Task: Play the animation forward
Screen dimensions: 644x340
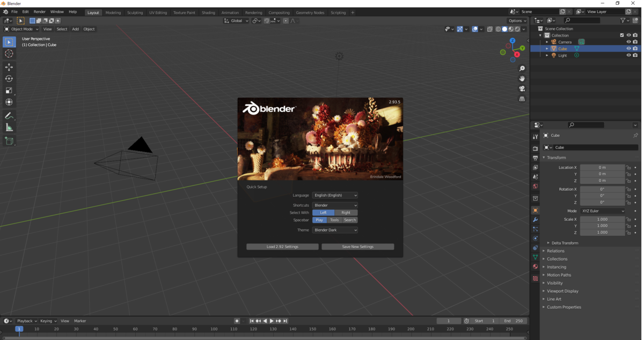Action: [272, 321]
